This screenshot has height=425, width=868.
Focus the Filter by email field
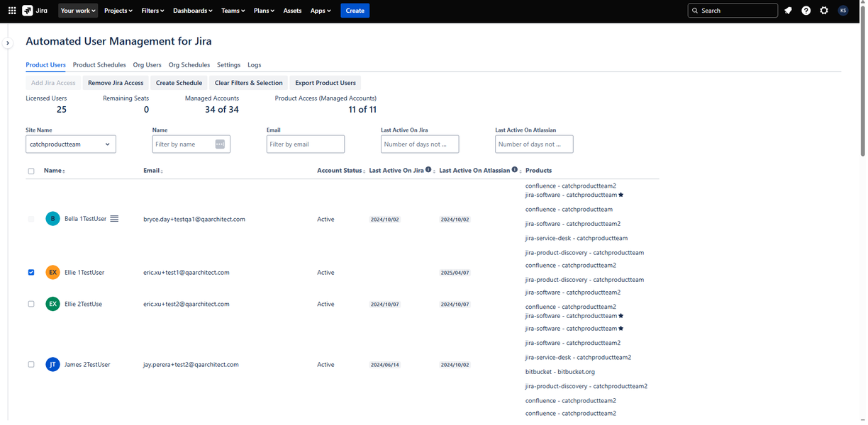click(x=306, y=144)
